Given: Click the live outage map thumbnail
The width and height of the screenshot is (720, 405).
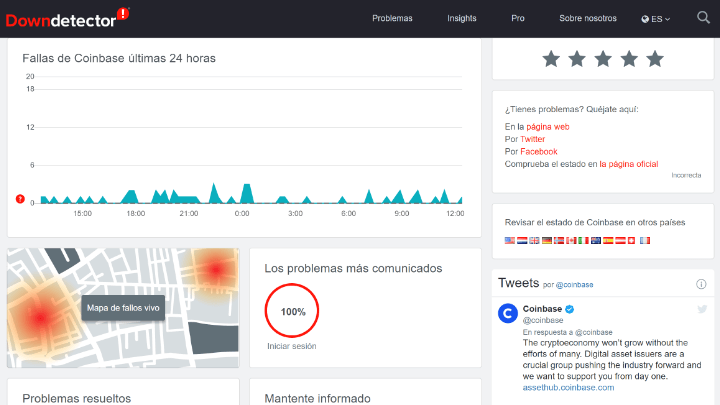Looking at the screenshot, I should 123,308.
